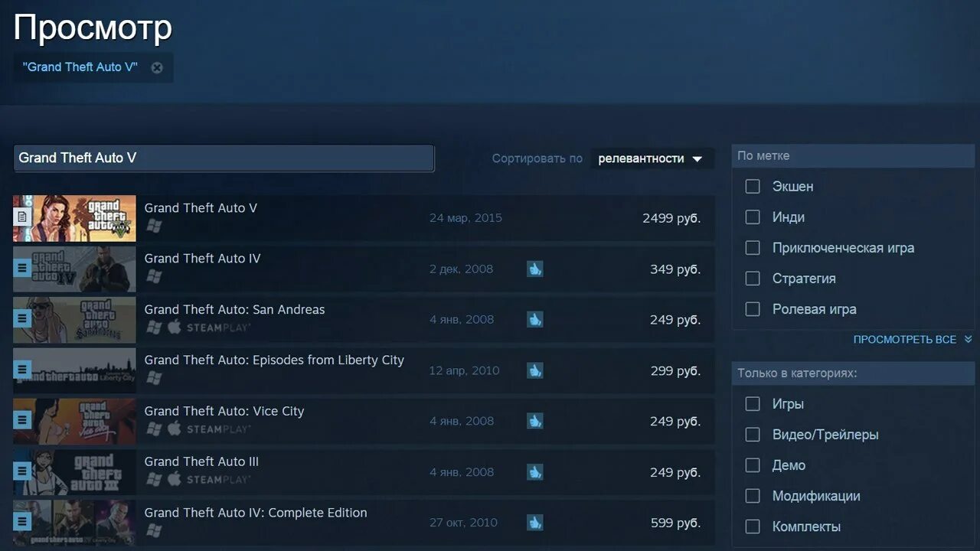Click the SteamPlay logo in Grand Theft Auto III row
The width and height of the screenshot is (980, 551).
point(218,480)
